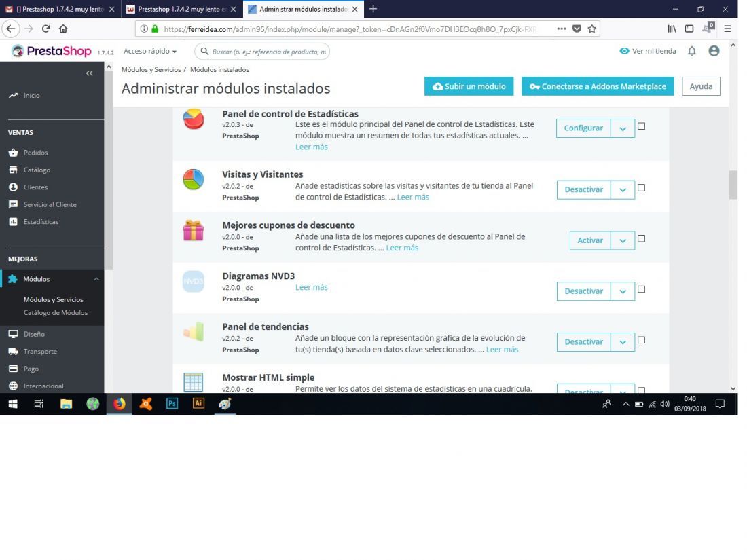This screenshot has height=560, width=747.
Task: Select the Panel de control de Estadísticas checkbox
Action: (641, 126)
